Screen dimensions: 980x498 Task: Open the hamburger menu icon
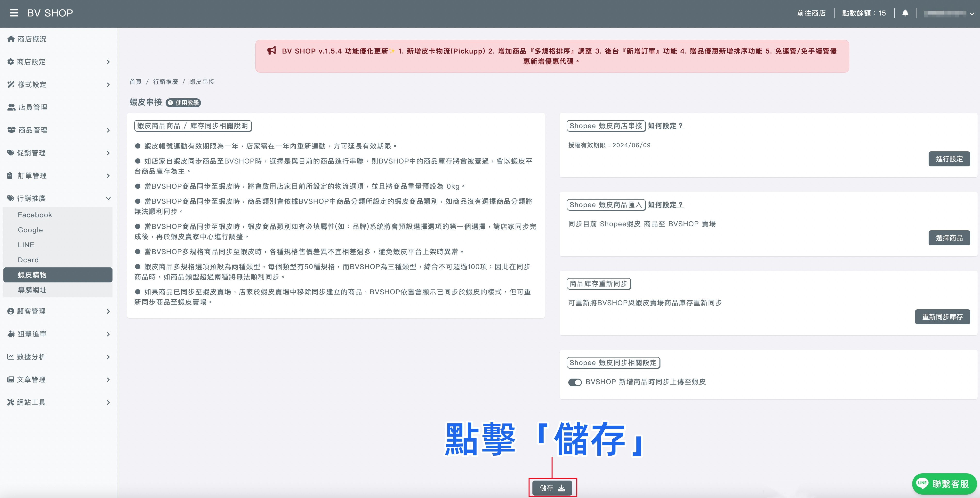coord(14,13)
